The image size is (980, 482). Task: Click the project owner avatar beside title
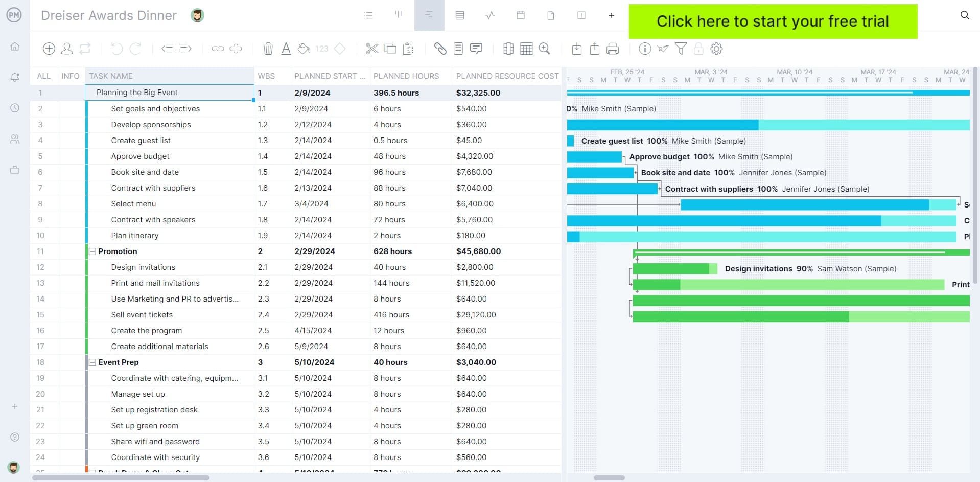pyautogui.click(x=197, y=15)
